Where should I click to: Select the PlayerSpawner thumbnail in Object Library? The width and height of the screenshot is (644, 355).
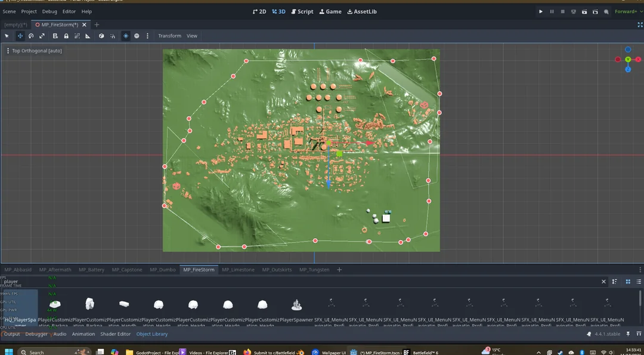(296, 305)
